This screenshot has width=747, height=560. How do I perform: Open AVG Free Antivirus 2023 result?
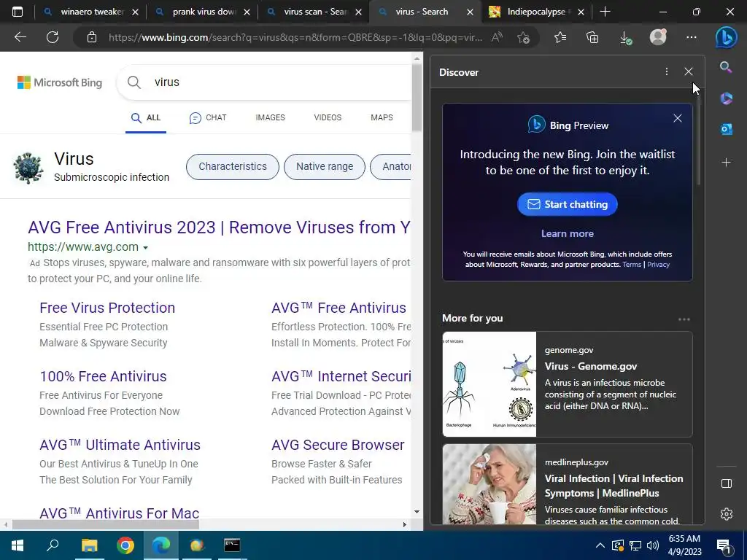219,227
